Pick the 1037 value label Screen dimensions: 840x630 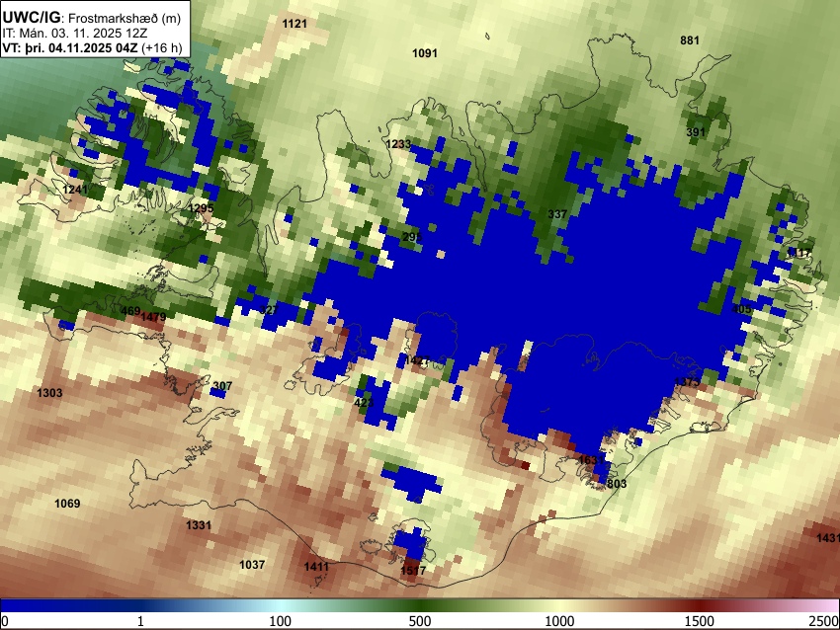click(x=252, y=565)
